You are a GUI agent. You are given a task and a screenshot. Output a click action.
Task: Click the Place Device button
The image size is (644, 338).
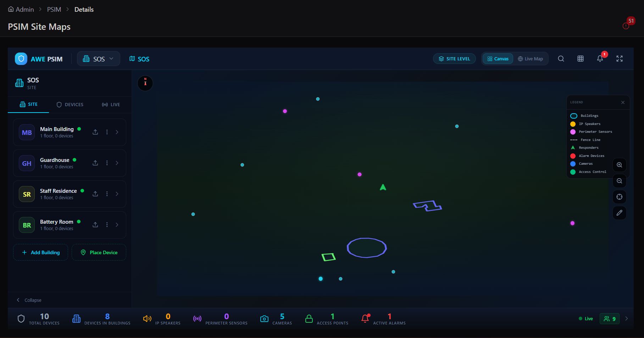point(99,252)
